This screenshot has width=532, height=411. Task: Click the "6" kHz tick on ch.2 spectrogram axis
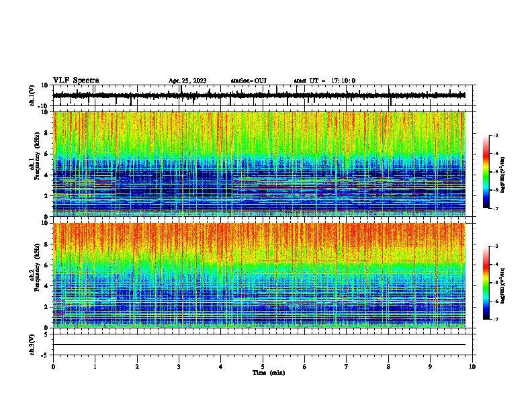[47, 265]
